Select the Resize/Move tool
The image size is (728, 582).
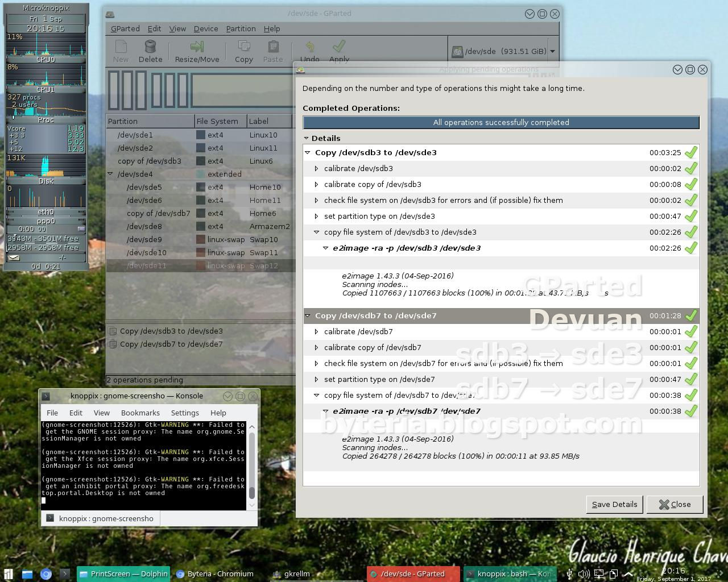tap(197, 51)
